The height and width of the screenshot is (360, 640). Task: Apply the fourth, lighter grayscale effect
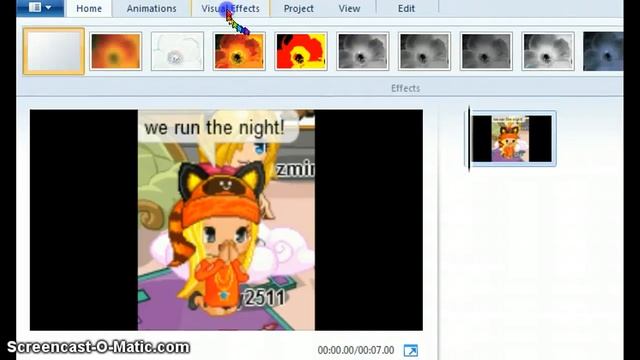pos(548,51)
